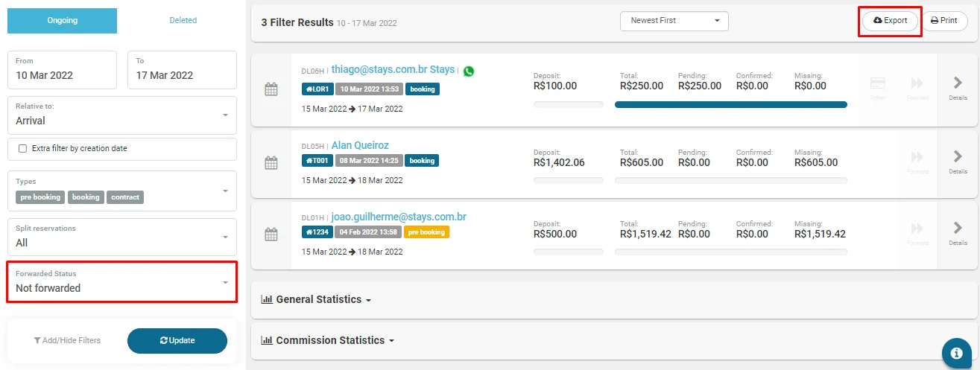Click the From date field
This screenshot has width=980, height=370.
(x=62, y=70)
